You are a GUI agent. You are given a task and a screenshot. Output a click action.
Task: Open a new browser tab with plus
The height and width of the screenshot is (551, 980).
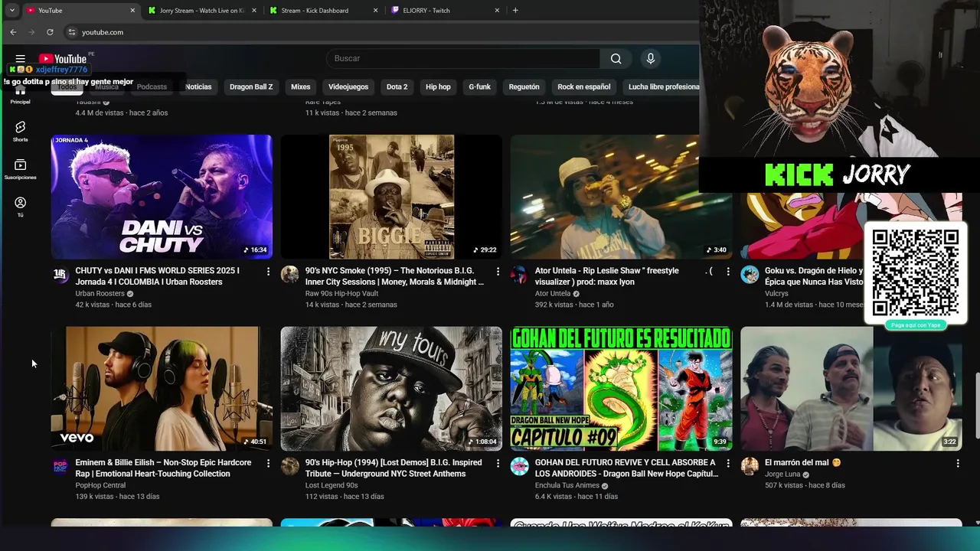(515, 11)
